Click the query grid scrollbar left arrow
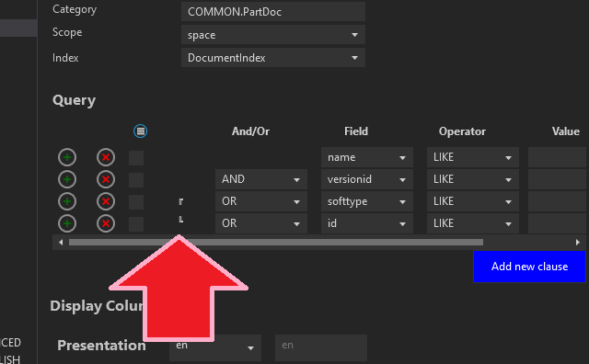Screen dimensions: 589x364 (61, 243)
